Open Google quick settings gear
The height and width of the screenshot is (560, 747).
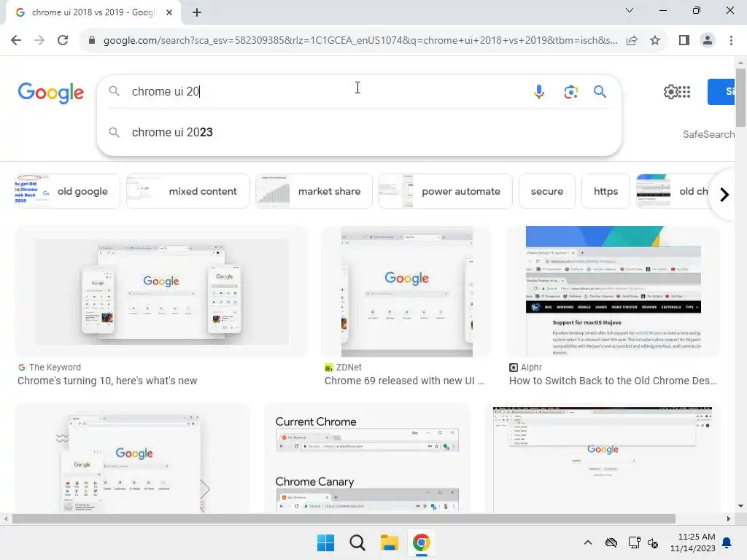[x=670, y=91]
